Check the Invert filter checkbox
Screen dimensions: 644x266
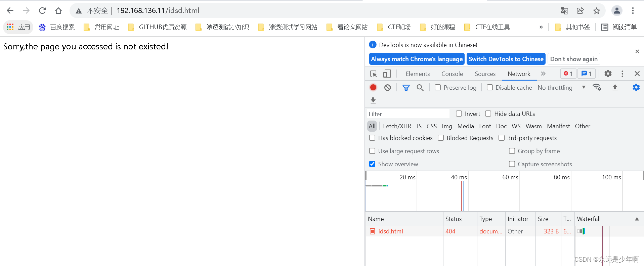459,114
